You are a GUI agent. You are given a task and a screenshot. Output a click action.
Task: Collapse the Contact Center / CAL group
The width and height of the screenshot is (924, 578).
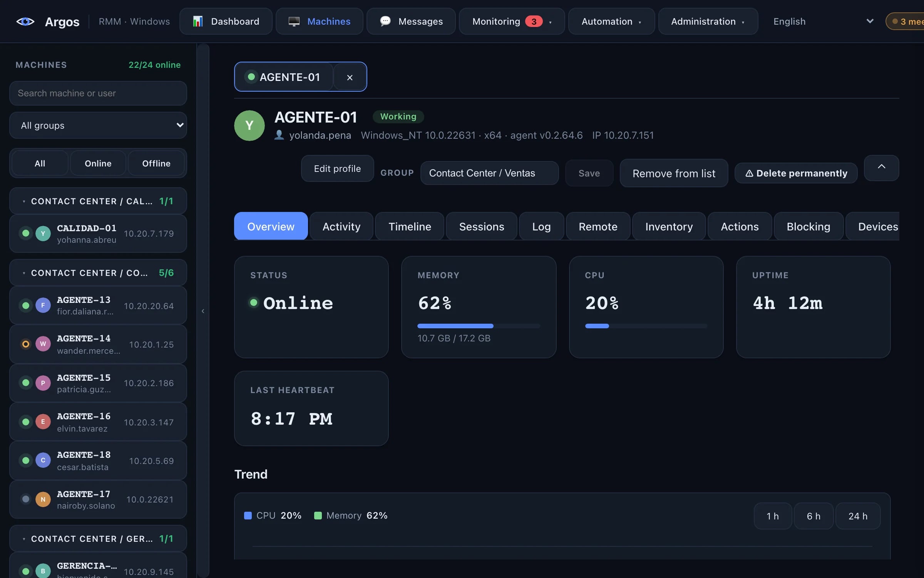tap(98, 201)
